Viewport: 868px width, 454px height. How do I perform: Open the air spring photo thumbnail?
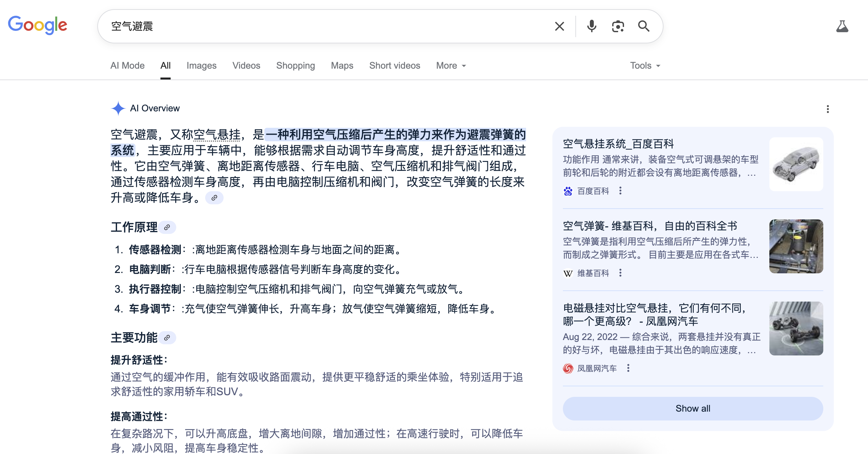point(796,246)
